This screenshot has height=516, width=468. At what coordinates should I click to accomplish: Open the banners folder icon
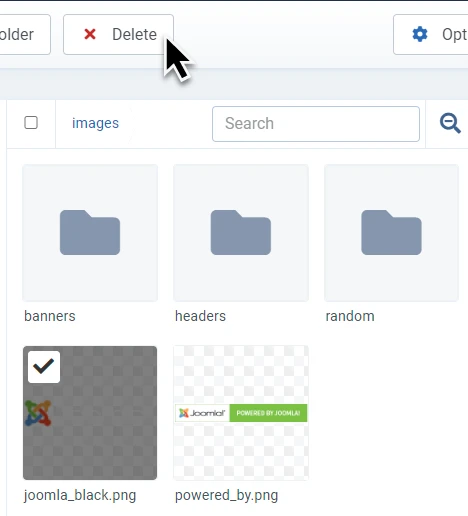click(90, 232)
